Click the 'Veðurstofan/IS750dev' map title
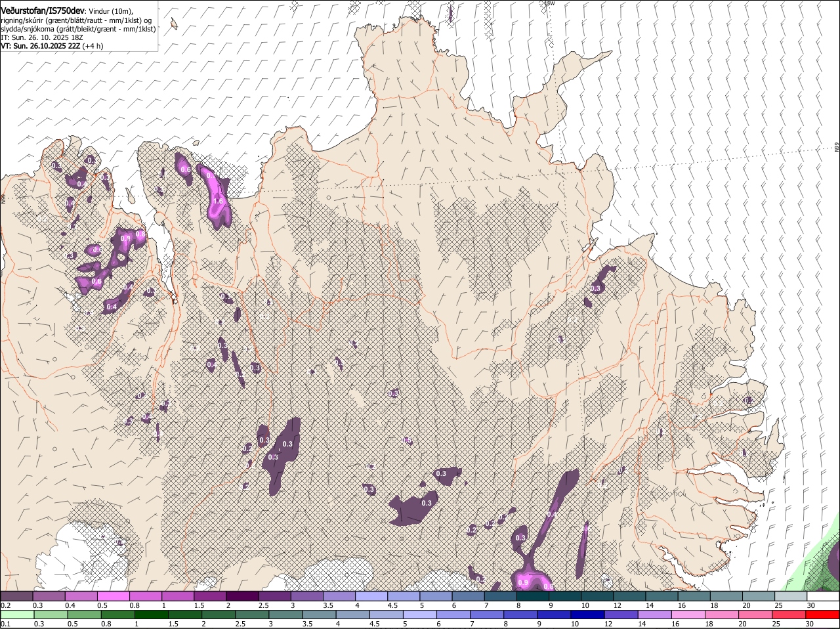 point(43,11)
